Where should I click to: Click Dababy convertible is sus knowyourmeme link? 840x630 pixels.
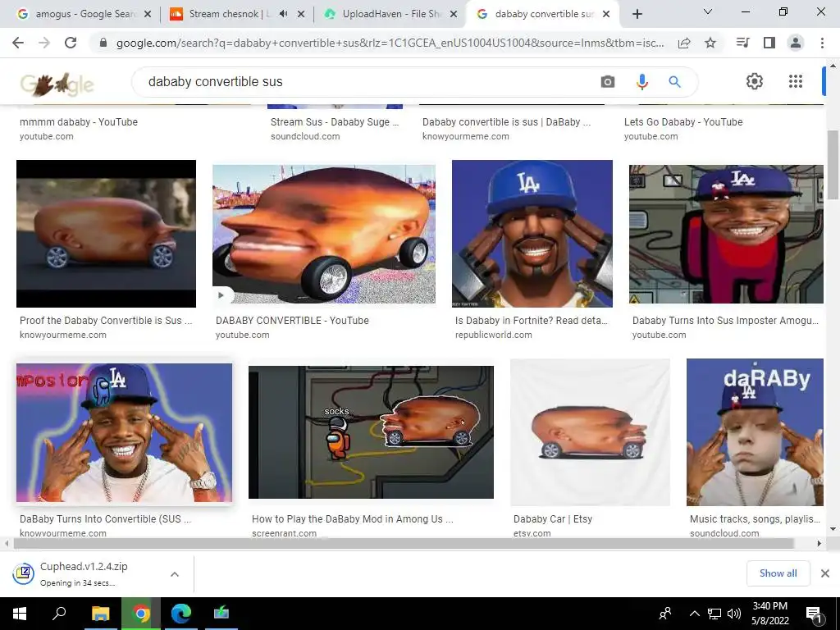(x=506, y=121)
